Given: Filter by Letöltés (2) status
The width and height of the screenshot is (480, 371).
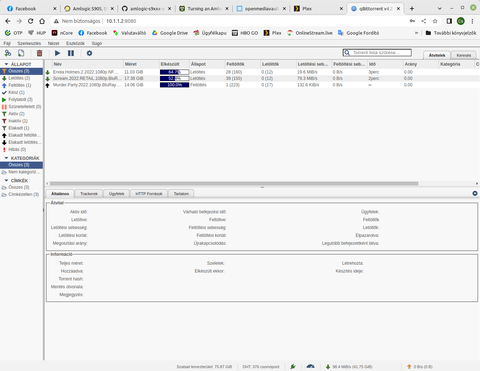Looking at the screenshot, I should click(x=21, y=78).
